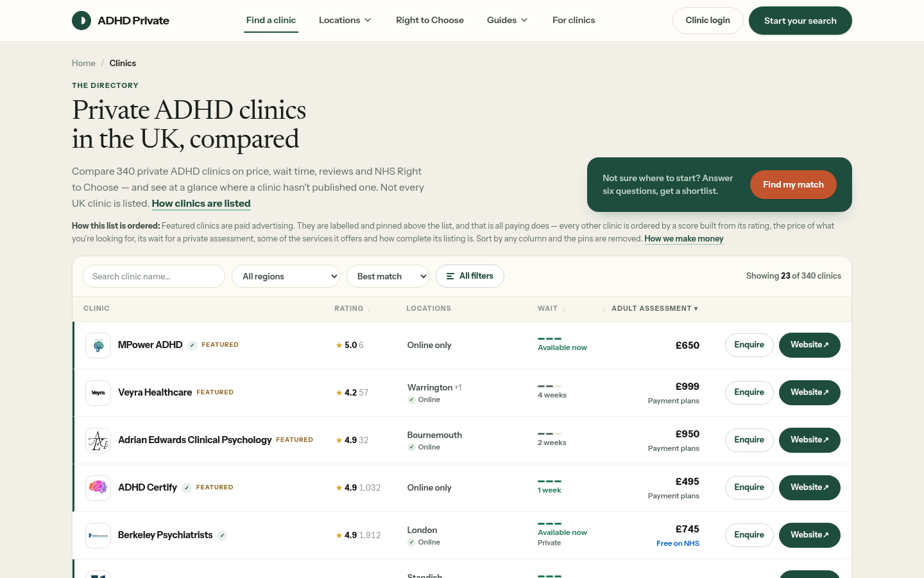Open the For clinics page
The width and height of the screenshot is (924, 578).
tap(574, 21)
